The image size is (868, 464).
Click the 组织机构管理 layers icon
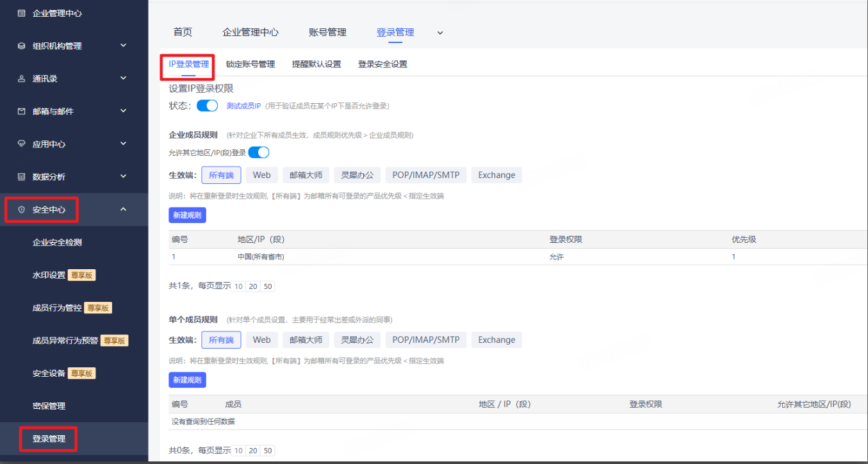point(21,46)
